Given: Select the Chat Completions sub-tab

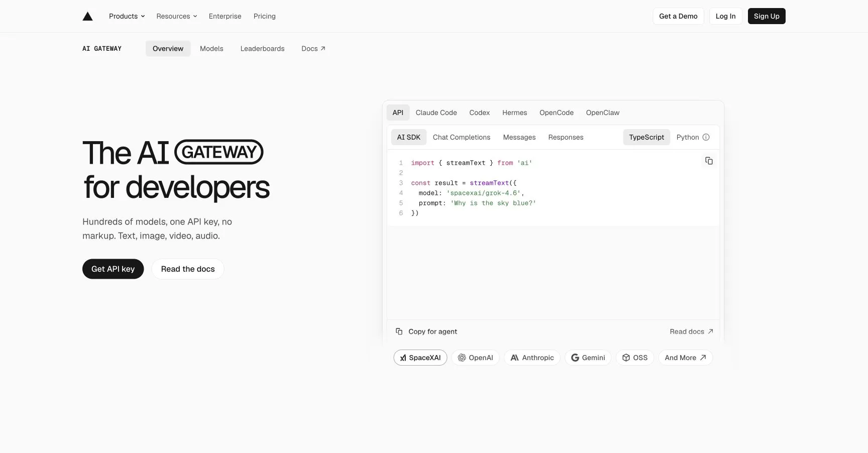Looking at the screenshot, I should tap(461, 137).
